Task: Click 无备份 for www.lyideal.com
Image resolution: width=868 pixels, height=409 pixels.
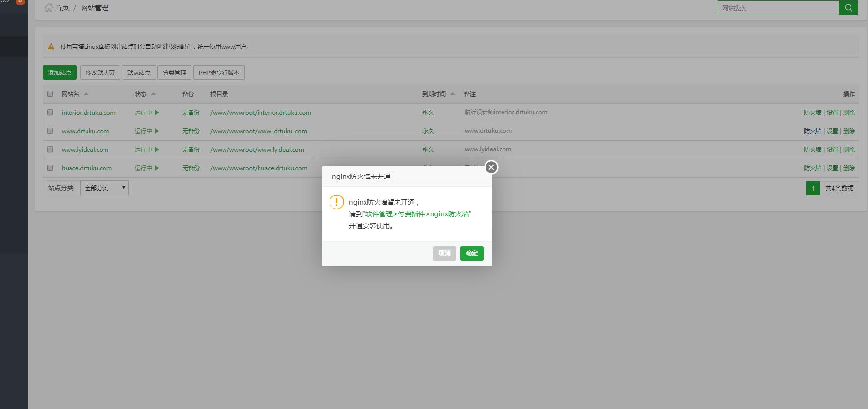Action: point(191,149)
